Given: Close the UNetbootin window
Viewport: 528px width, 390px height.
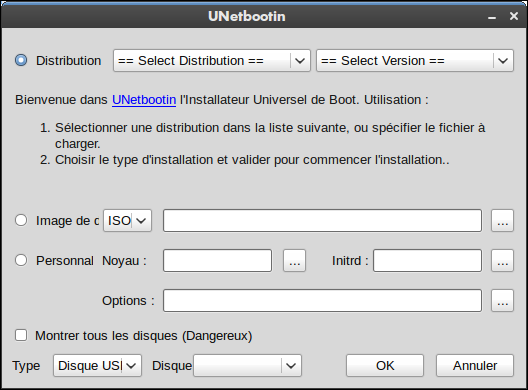Looking at the screenshot, I should click(x=514, y=16).
